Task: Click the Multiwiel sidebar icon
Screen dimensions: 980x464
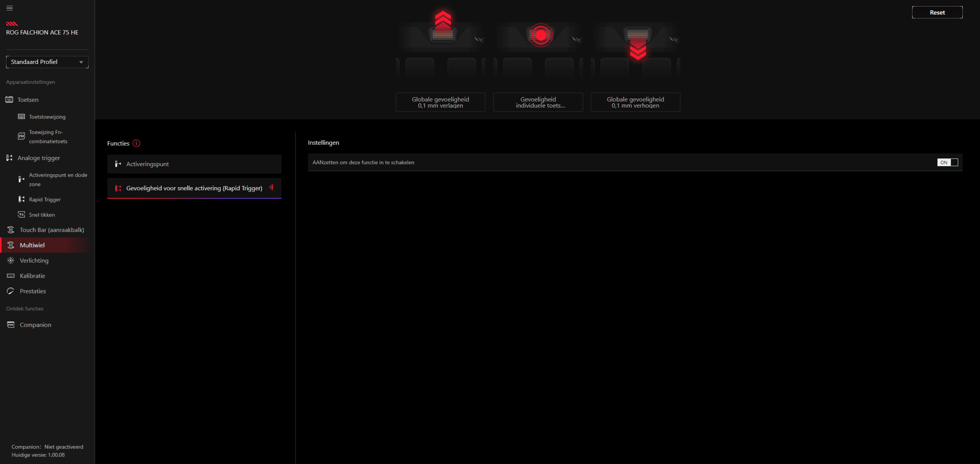Action: coord(11,245)
